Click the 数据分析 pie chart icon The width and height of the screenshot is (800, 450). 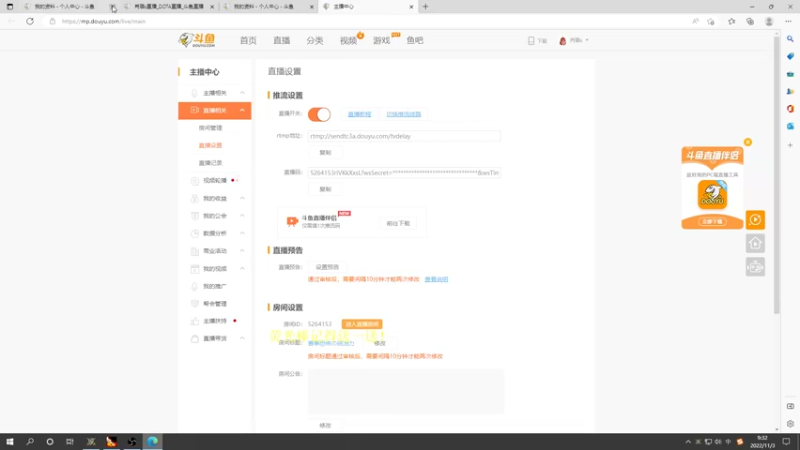pos(194,233)
